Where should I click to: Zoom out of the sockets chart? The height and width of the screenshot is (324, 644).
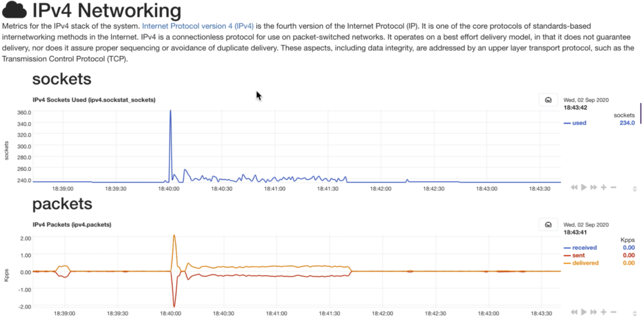pyautogui.click(x=613, y=187)
